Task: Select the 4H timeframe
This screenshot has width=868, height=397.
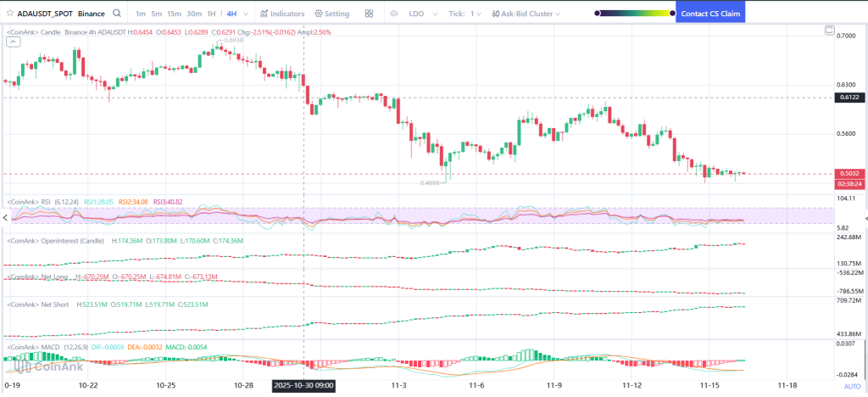Action: click(x=231, y=14)
